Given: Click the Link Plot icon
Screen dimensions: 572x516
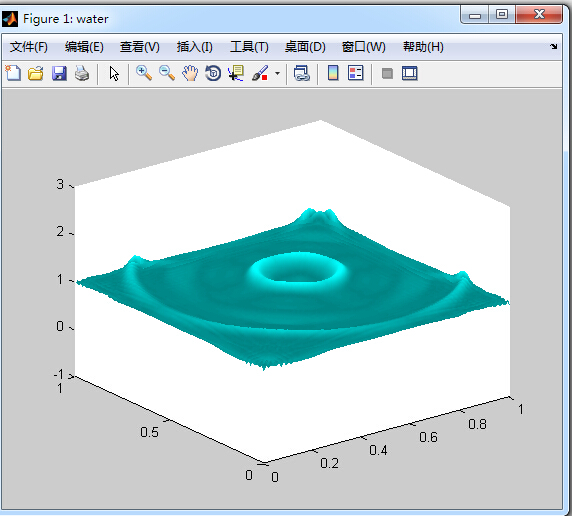Looking at the screenshot, I should pos(302,73).
